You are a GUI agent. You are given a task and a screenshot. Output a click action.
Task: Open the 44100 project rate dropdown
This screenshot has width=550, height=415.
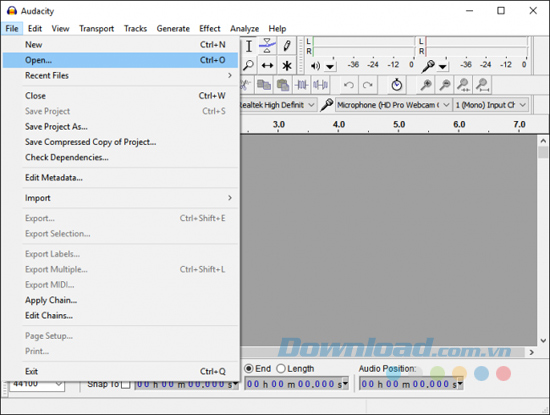(x=37, y=385)
